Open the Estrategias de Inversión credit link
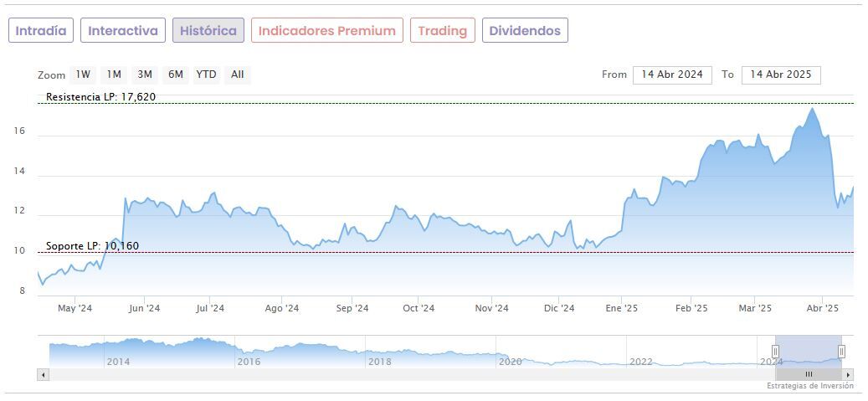Screen dimensions: 868x401 (x=809, y=386)
